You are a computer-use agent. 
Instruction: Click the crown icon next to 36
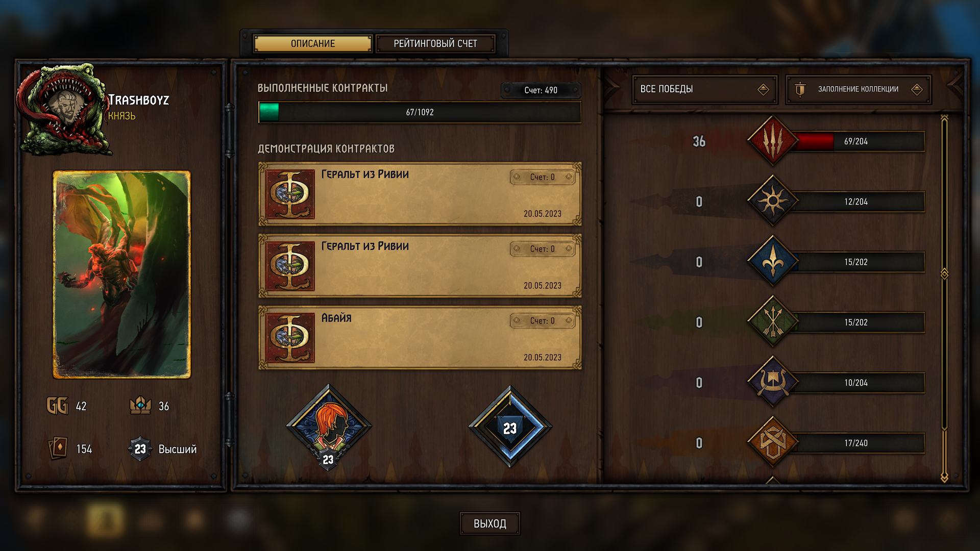pos(140,406)
